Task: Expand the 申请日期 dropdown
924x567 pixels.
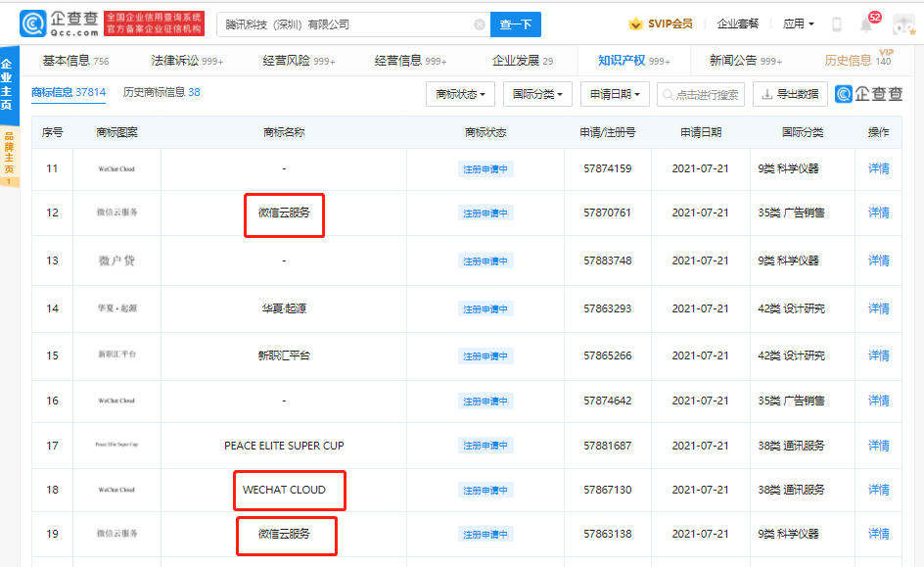Action: coord(615,94)
